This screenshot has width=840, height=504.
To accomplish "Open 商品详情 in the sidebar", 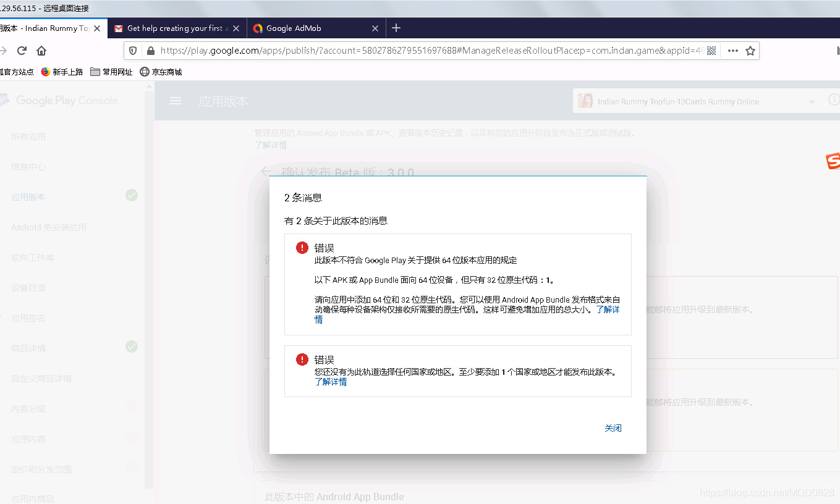I will (x=28, y=348).
